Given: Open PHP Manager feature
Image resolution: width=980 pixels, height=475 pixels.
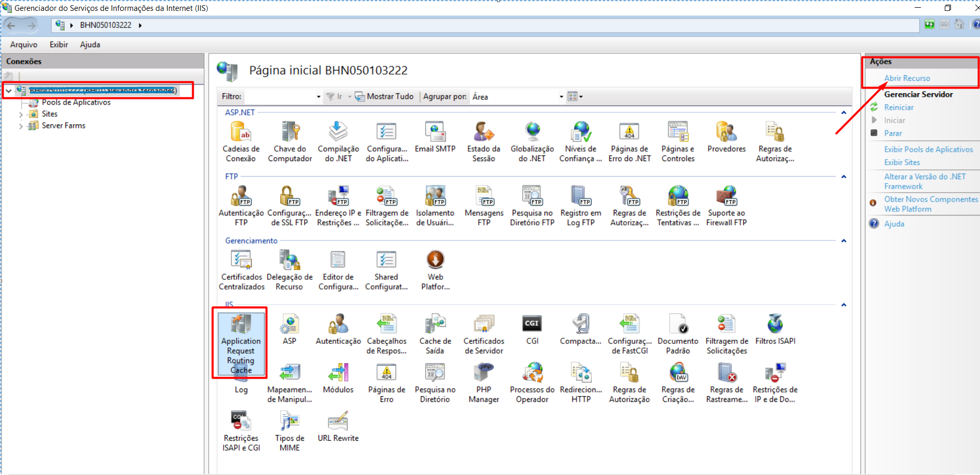Looking at the screenshot, I should click(x=484, y=383).
